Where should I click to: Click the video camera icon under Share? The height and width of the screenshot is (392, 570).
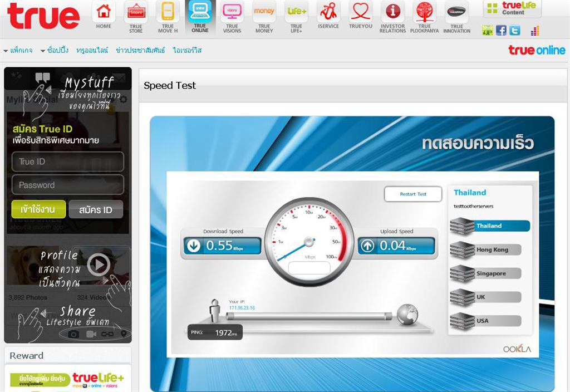[91, 334]
